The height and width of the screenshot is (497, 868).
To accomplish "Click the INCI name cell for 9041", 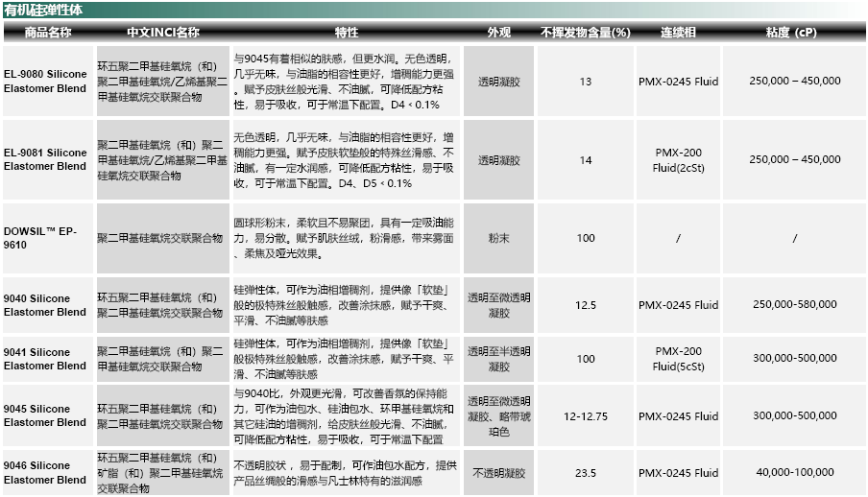I will pos(163,359).
